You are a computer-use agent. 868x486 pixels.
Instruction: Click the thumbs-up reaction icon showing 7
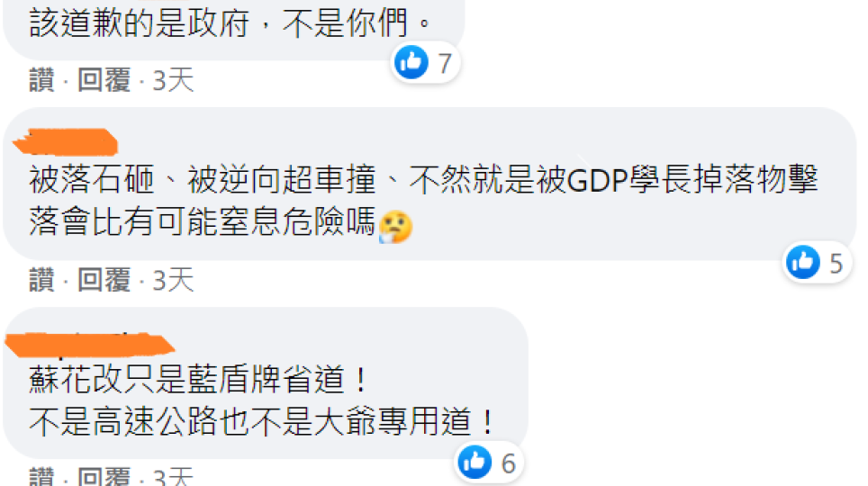[x=411, y=62]
